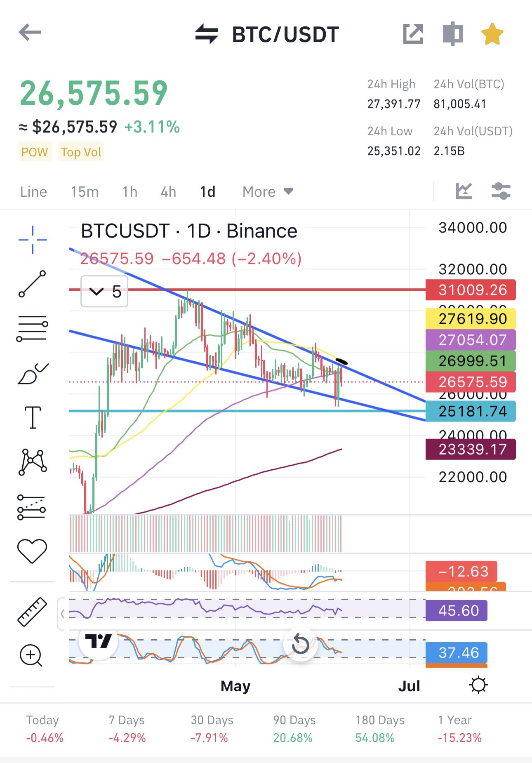Tap the 1 Year -15.23% performance
Screen dimensions: 532x763
click(x=459, y=729)
